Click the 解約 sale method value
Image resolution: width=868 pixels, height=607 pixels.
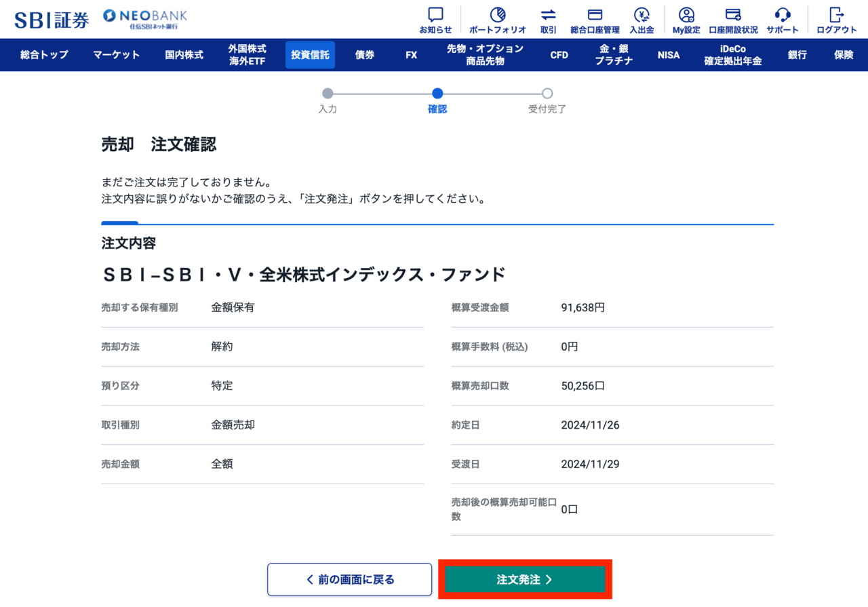(222, 347)
